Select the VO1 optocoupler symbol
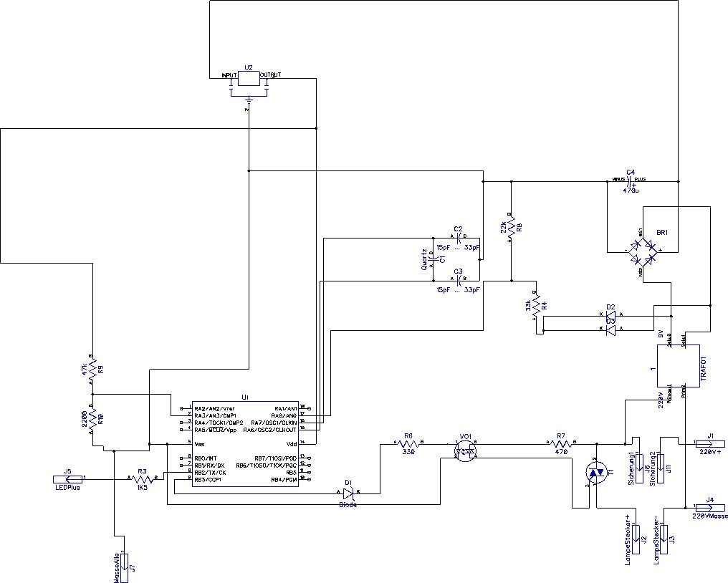 click(x=465, y=450)
